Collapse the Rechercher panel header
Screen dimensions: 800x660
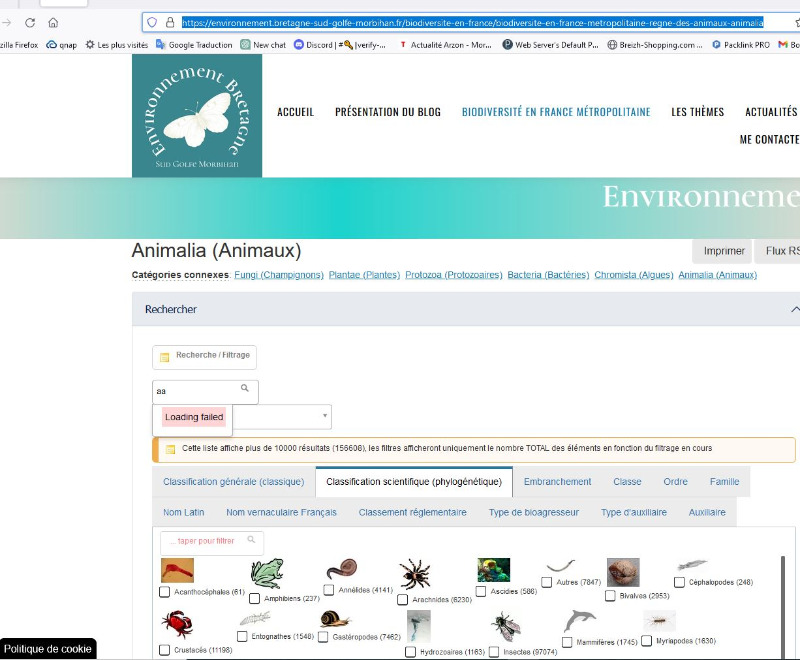[466, 309]
